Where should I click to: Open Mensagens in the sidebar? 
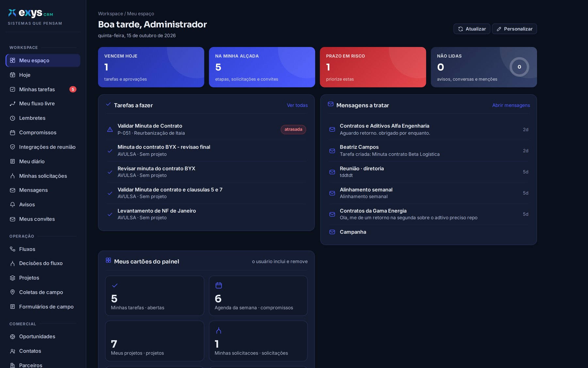coord(43,190)
